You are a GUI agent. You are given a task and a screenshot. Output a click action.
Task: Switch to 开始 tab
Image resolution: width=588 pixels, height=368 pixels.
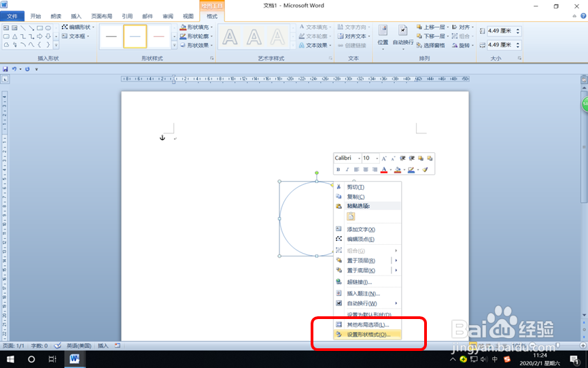35,16
